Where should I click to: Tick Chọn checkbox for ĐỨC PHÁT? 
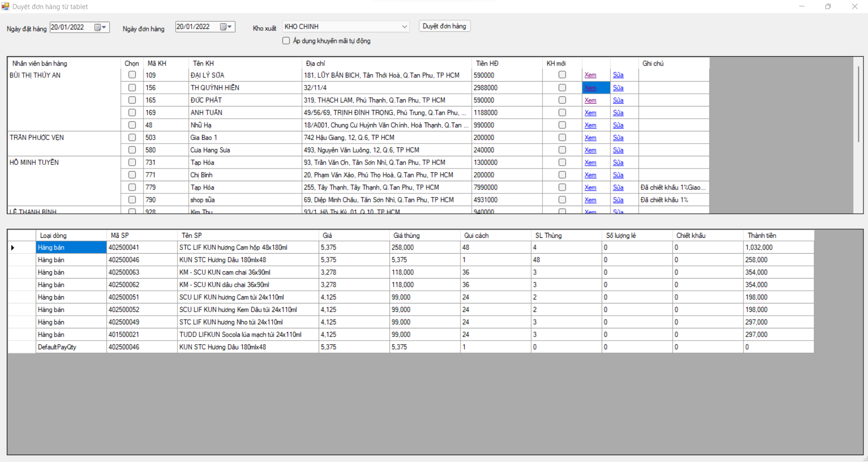132,100
